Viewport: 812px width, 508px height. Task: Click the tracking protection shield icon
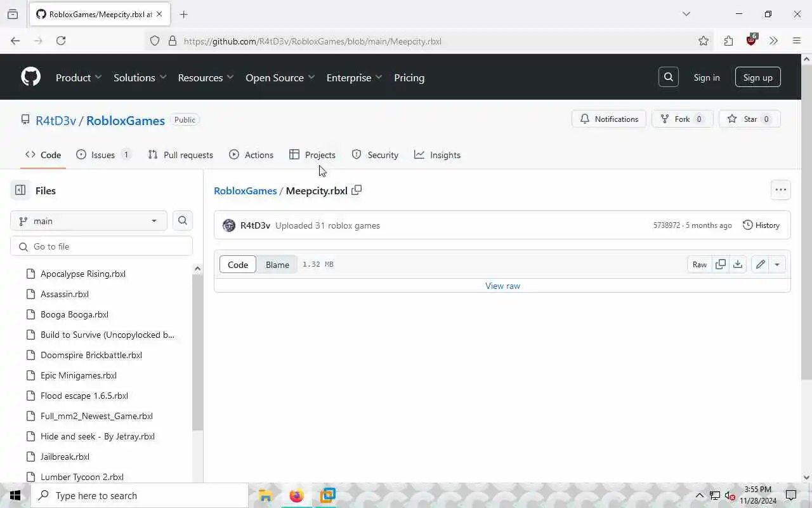(x=155, y=41)
